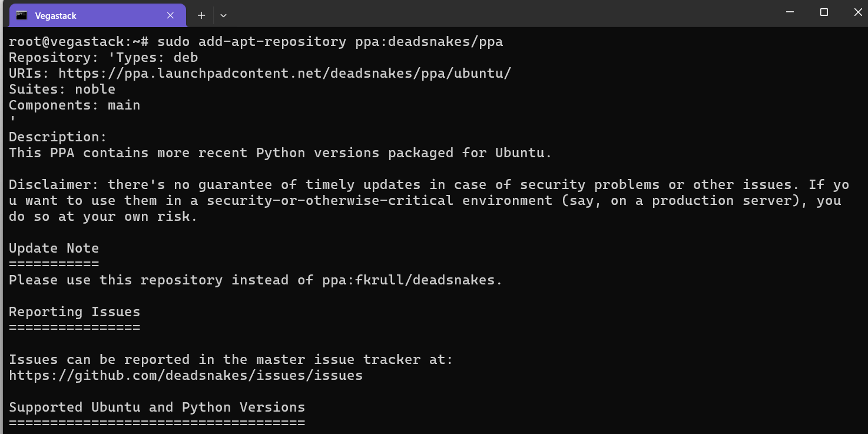Close the Vegastack tab
This screenshot has width=868, height=434.
point(170,16)
